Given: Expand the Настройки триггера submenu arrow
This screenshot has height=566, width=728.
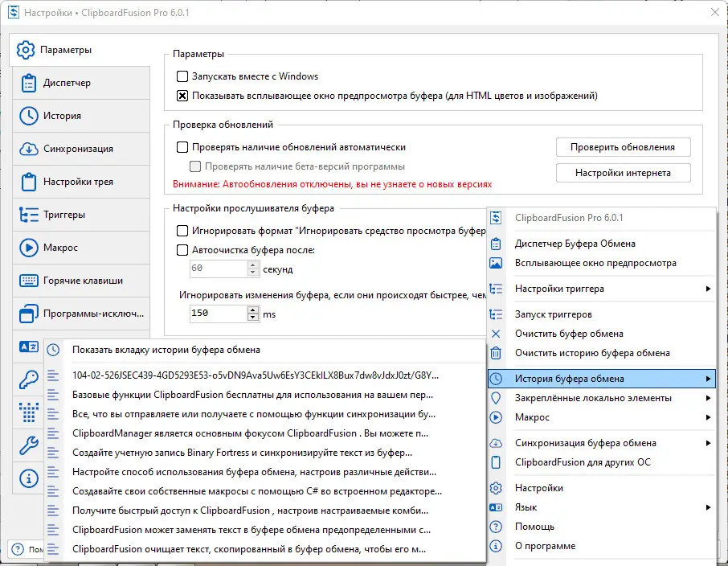Looking at the screenshot, I should click(x=708, y=289).
